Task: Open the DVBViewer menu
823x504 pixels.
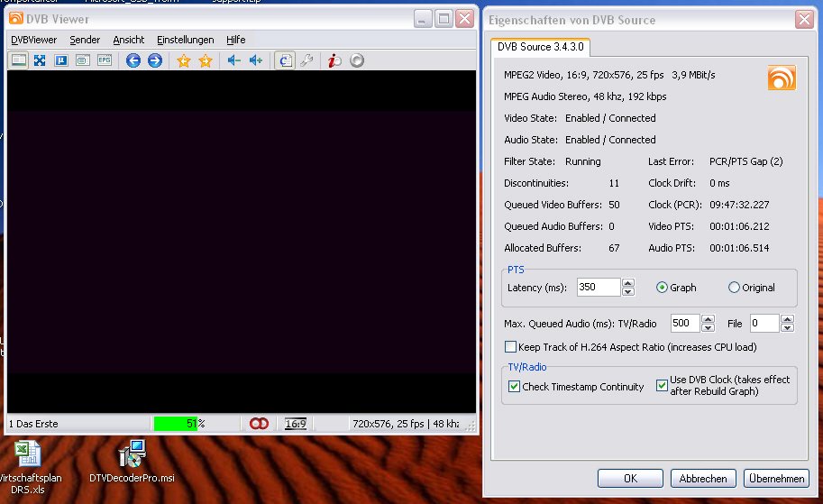Action: click(x=33, y=40)
